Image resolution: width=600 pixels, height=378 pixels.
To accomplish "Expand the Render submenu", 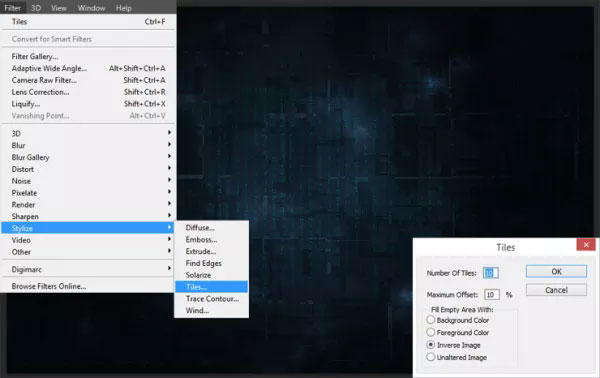I will tap(88, 205).
